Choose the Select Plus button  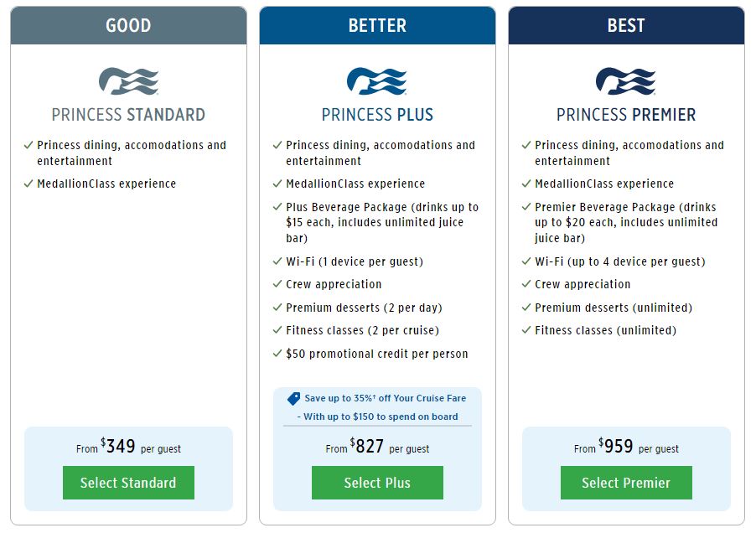377,483
